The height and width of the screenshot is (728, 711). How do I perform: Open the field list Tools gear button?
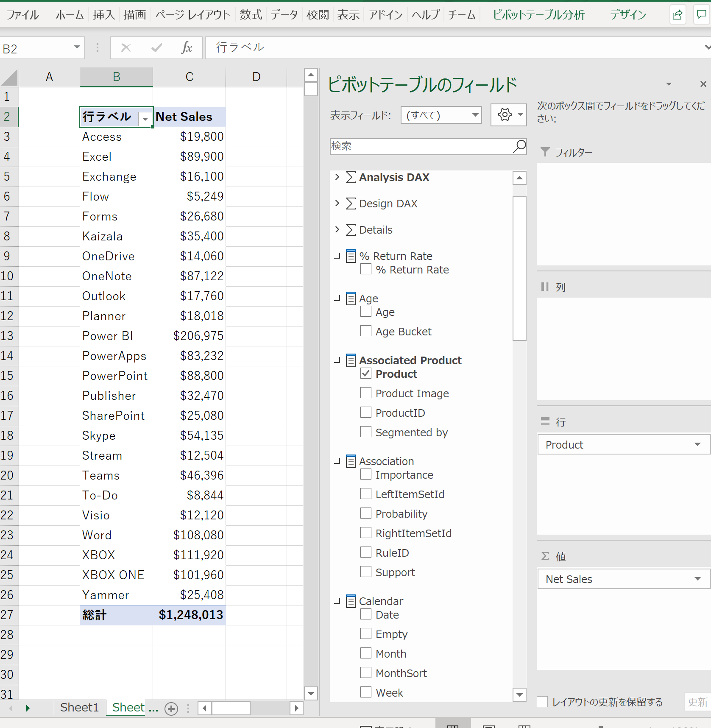click(508, 115)
